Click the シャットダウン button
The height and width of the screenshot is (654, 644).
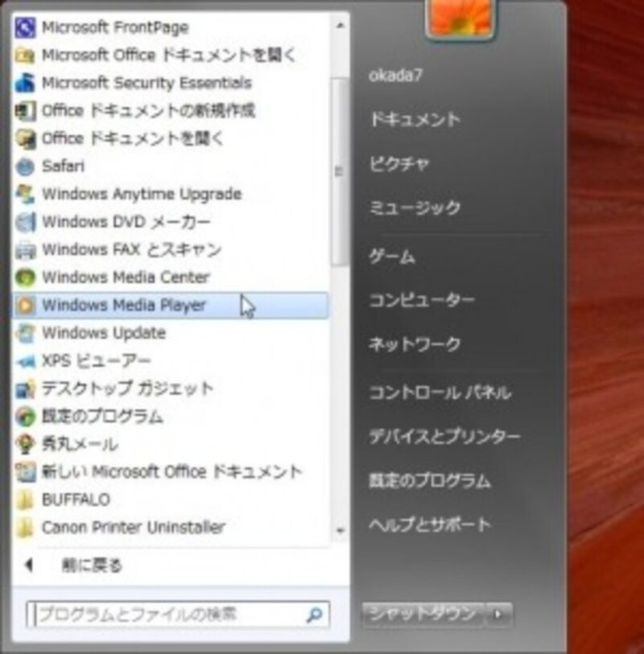point(423,614)
